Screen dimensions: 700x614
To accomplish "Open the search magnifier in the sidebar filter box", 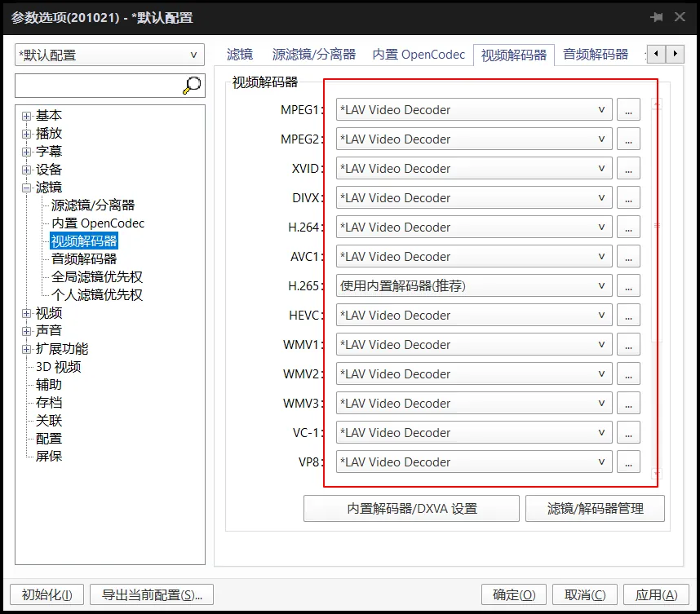I will (x=191, y=84).
